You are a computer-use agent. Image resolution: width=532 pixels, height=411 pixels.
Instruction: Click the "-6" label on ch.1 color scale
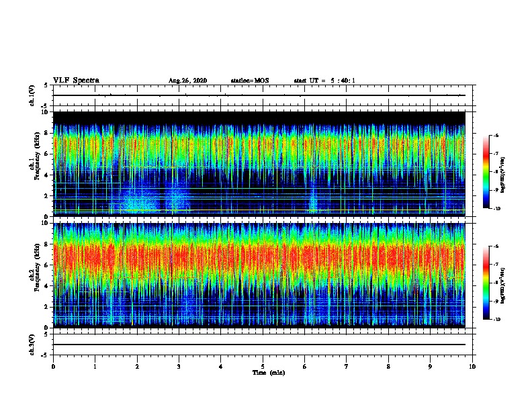[496, 135]
